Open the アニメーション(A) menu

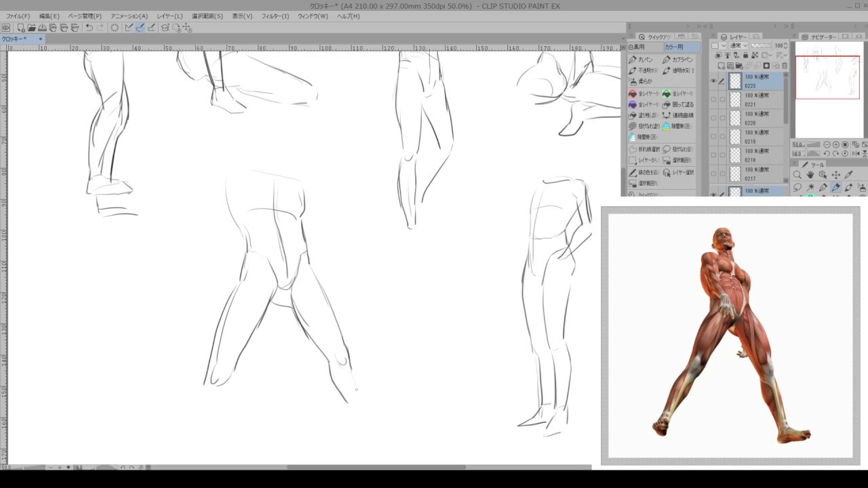pos(129,16)
